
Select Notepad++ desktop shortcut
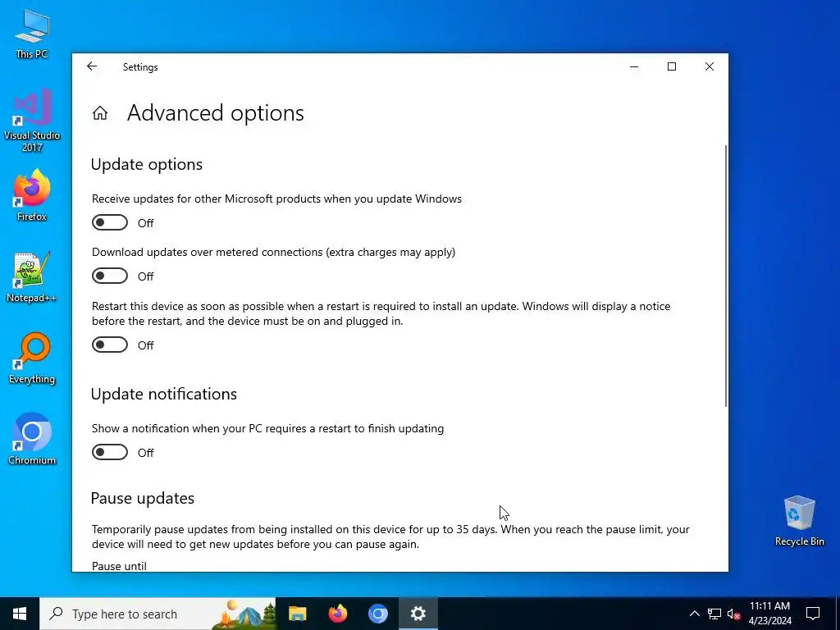[x=32, y=277]
